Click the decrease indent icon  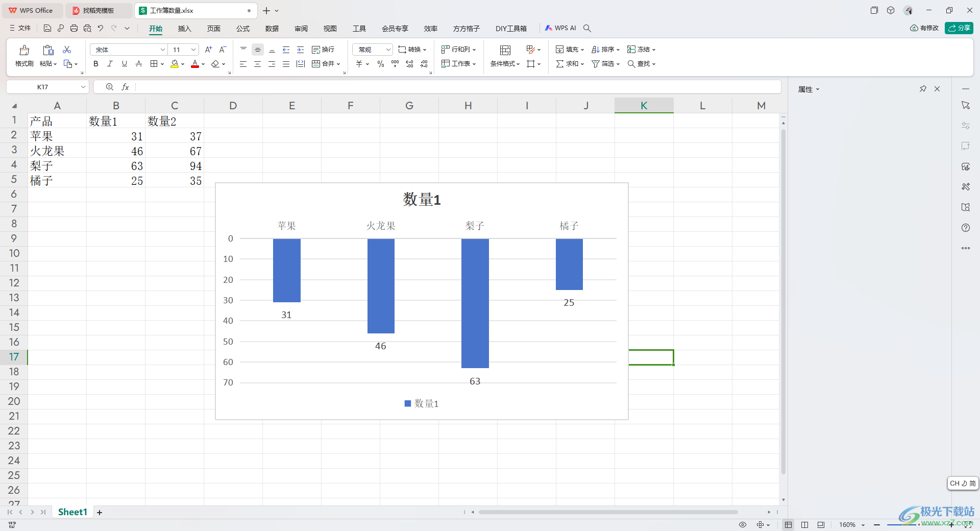286,50
